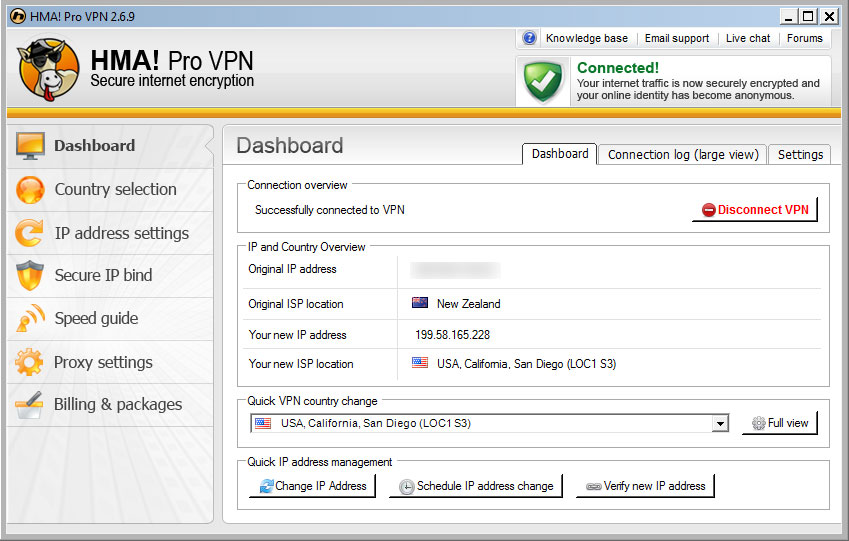Click 'Successfully connected to VPN' status text
This screenshot has width=849, height=541.
[330, 210]
